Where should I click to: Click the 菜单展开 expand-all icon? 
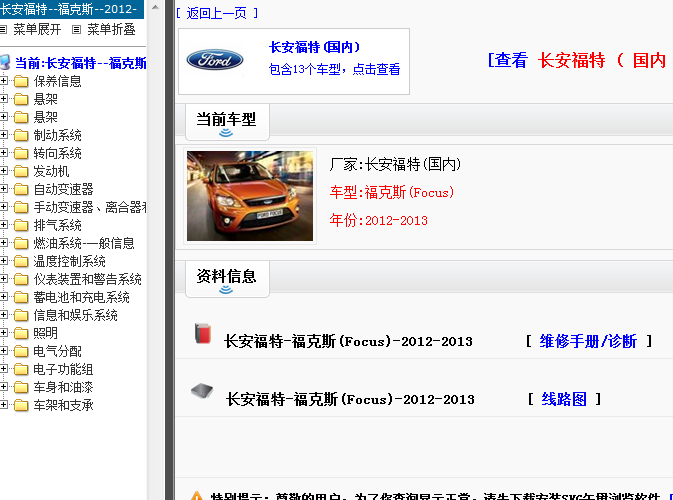point(3,30)
